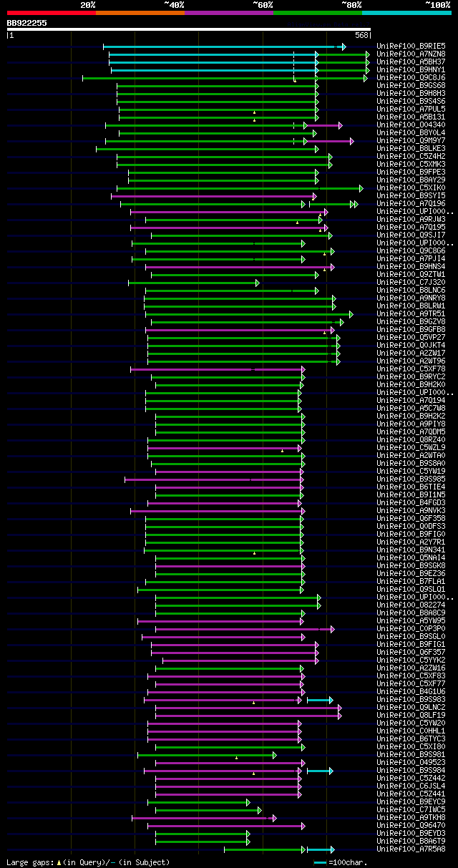Select hit label UniRef100_Q6F358
This screenshot has width=458, height=868.
pyautogui.click(x=411, y=519)
